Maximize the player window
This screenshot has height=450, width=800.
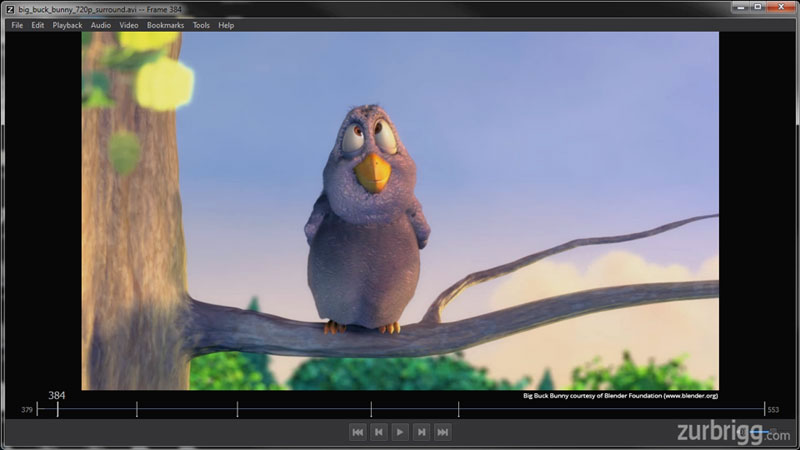pyautogui.click(x=758, y=7)
